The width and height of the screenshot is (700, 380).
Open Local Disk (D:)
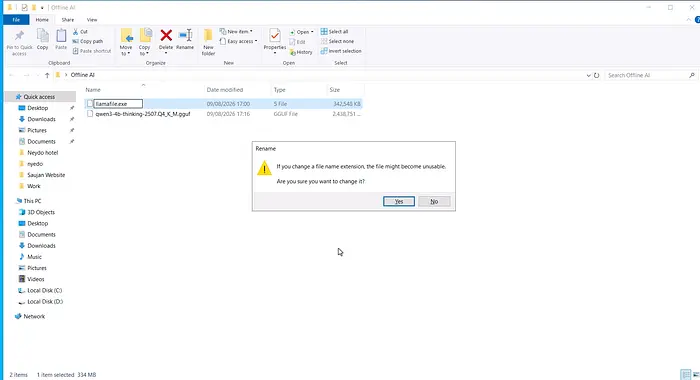(x=45, y=301)
